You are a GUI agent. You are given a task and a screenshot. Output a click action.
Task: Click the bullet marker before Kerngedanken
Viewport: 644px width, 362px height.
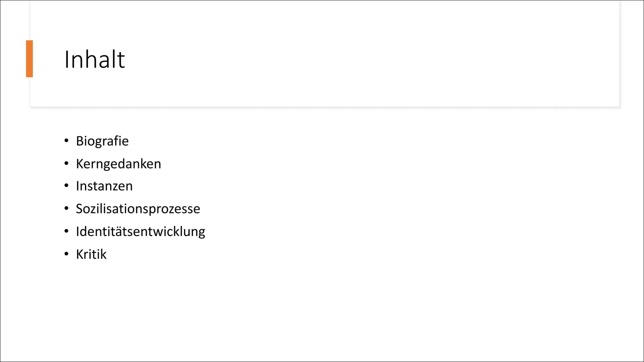pyautogui.click(x=66, y=163)
